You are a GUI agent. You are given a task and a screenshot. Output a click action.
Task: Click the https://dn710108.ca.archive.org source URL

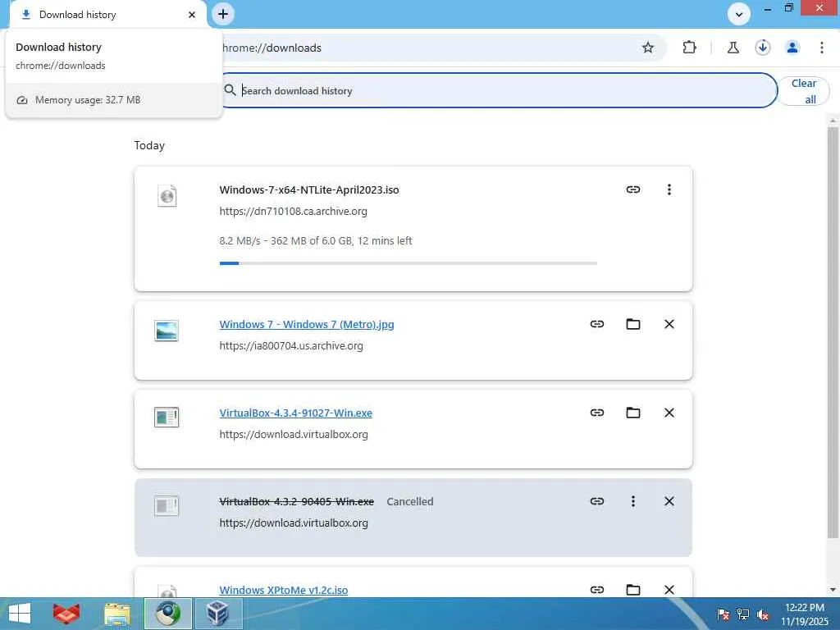[293, 211]
